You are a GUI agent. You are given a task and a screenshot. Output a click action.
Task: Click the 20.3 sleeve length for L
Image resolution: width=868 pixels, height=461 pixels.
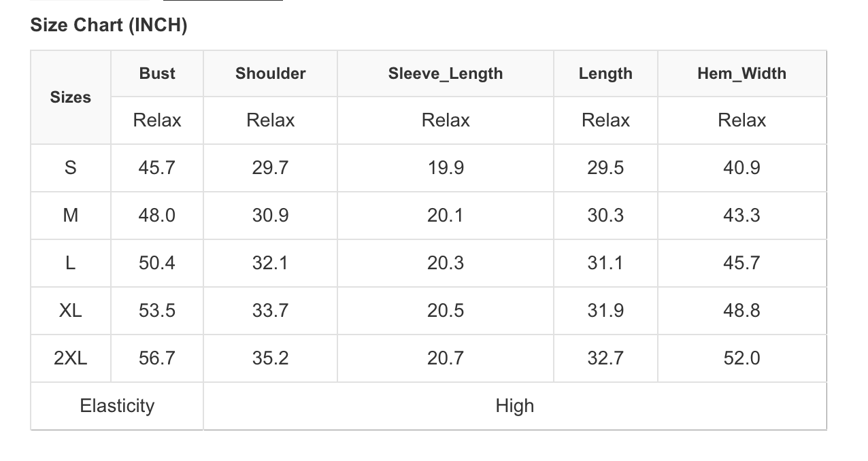[446, 263]
